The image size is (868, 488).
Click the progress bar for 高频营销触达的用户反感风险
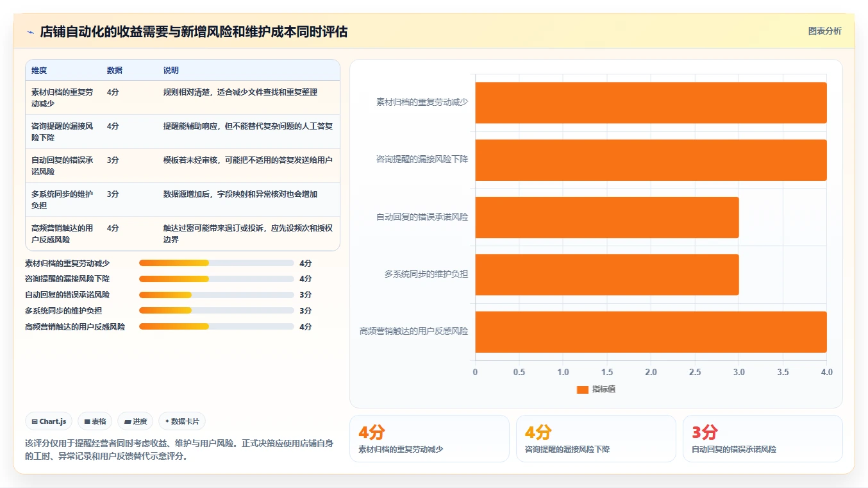(217, 327)
